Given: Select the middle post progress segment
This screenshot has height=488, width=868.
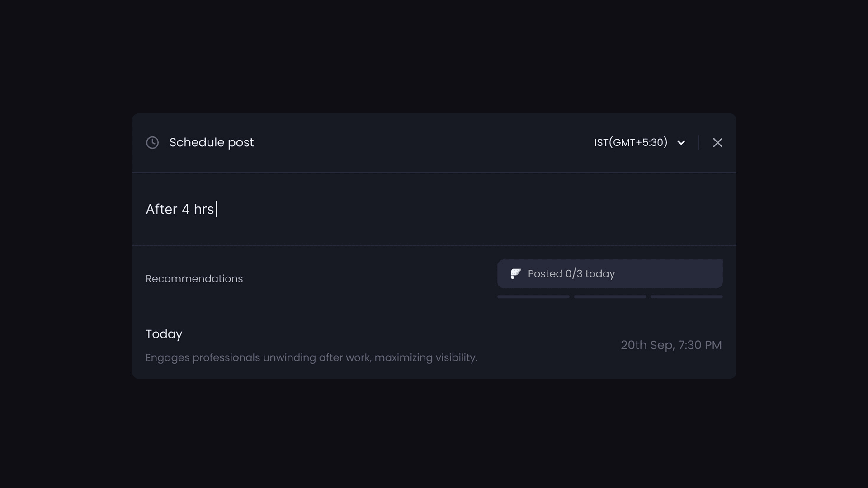Looking at the screenshot, I should coord(610,297).
